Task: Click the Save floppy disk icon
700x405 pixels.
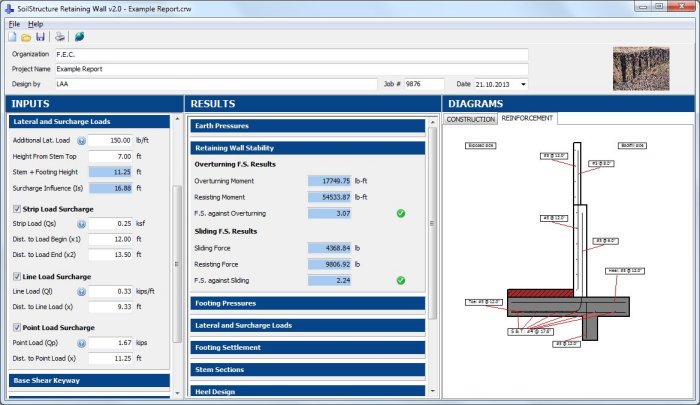Action: coord(40,36)
